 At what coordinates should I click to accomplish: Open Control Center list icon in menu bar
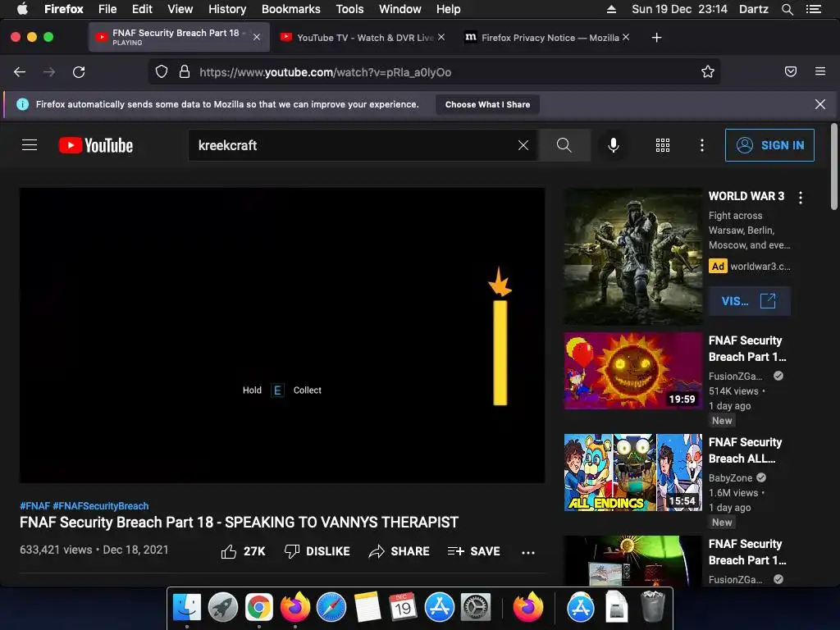(814, 9)
